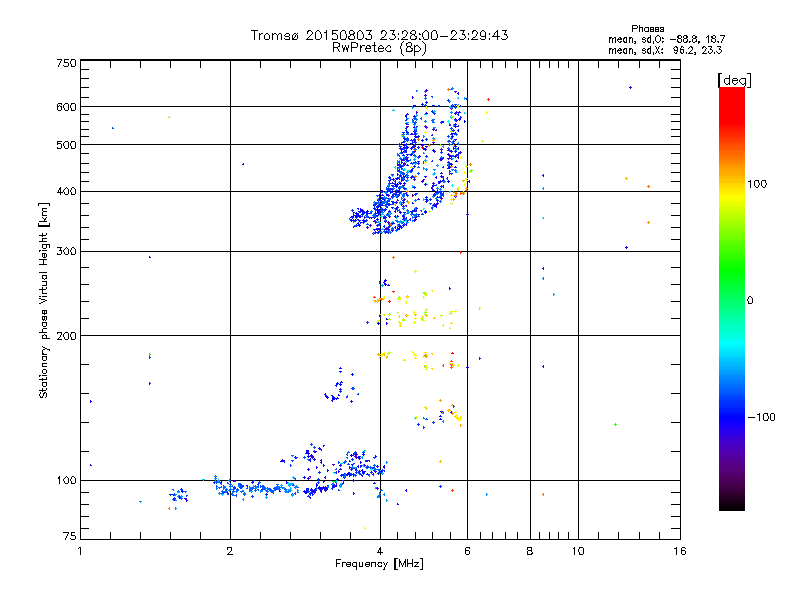
Task: Click the x-axis tick label '2'
Action: coord(230,551)
